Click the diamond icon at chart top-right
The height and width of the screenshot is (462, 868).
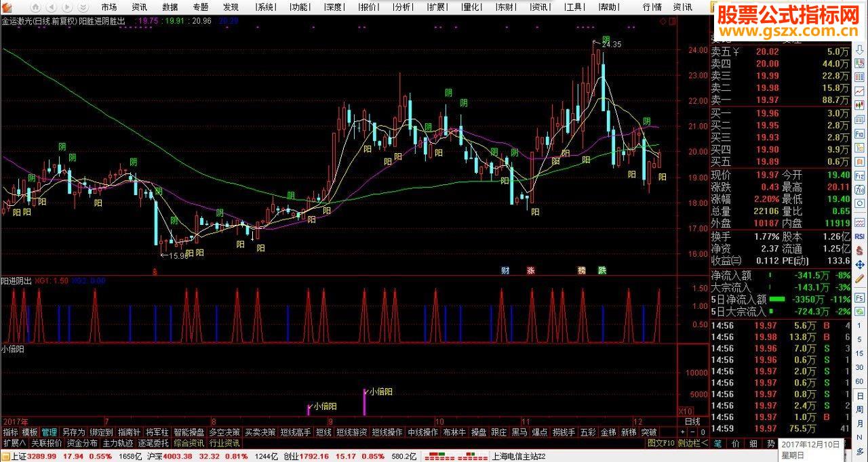pyautogui.click(x=663, y=21)
